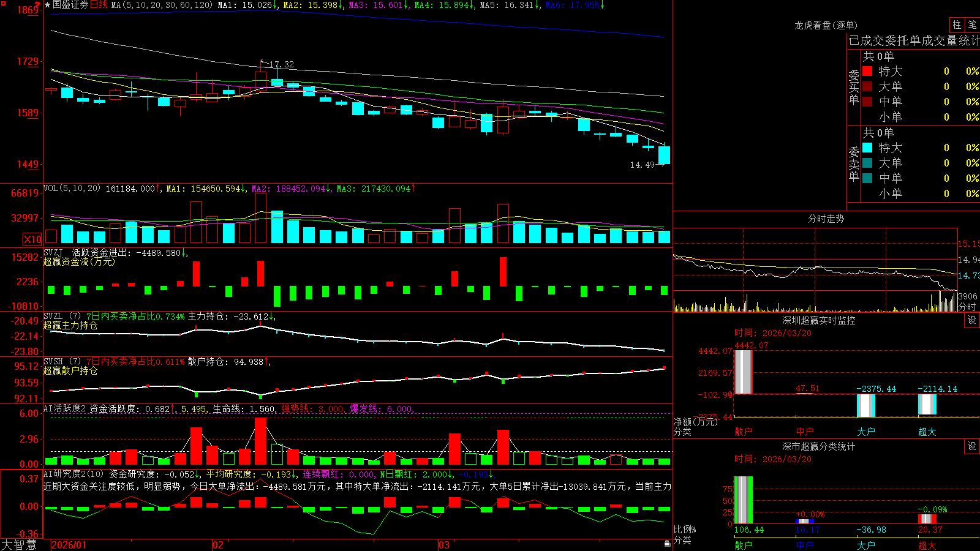Click the -2114.14 超大 bar
This screenshot has height=551, width=980.
pos(927,404)
